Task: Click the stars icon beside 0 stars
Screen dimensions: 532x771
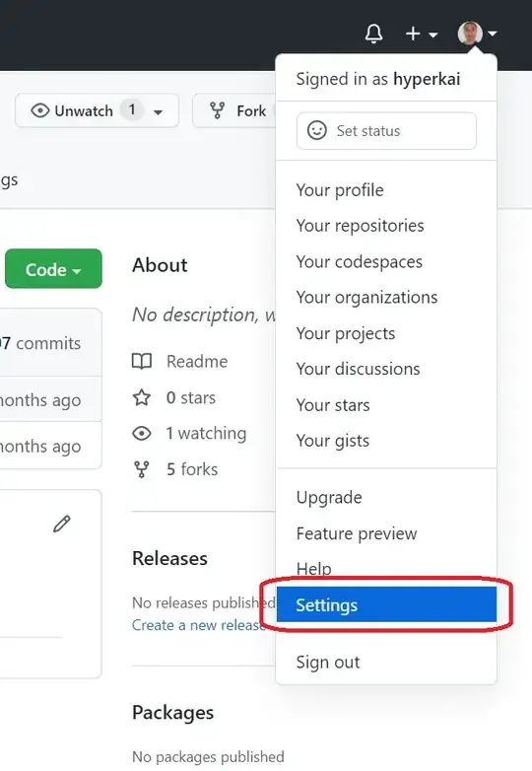Action: pyautogui.click(x=142, y=397)
